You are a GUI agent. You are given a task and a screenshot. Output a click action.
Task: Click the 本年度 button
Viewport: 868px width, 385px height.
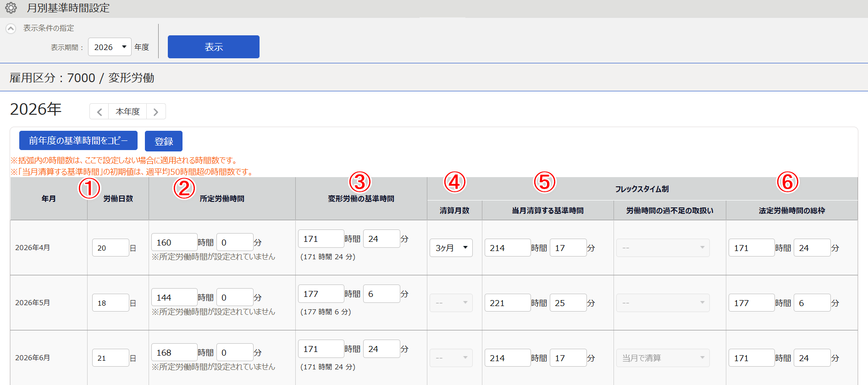127,112
